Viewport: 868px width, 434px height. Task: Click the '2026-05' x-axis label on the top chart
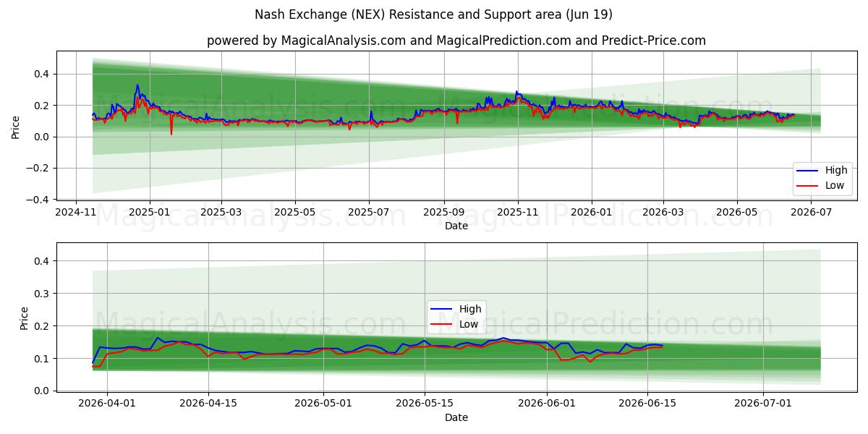737,213
